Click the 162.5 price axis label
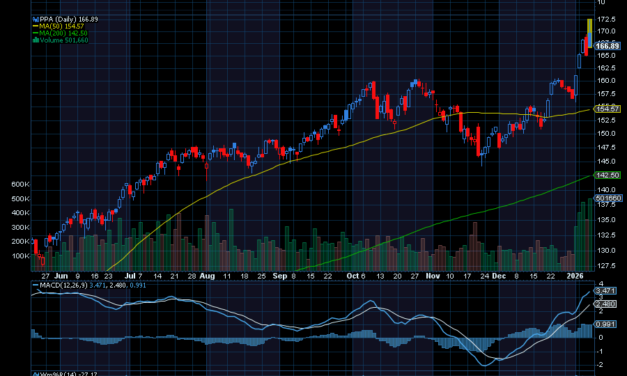627x376 pixels. pos(606,68)
